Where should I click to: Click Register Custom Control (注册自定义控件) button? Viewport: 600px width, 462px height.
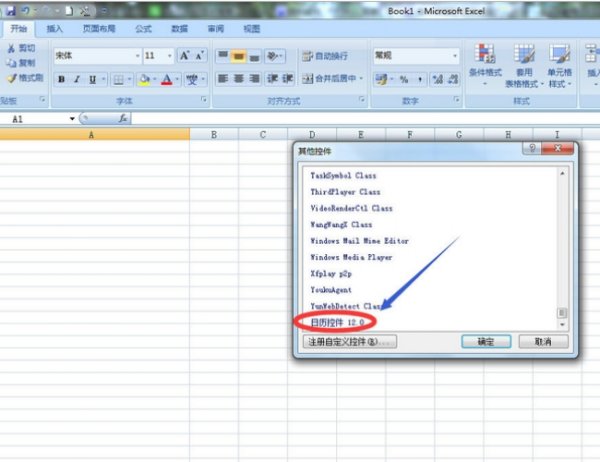point(349,341)
